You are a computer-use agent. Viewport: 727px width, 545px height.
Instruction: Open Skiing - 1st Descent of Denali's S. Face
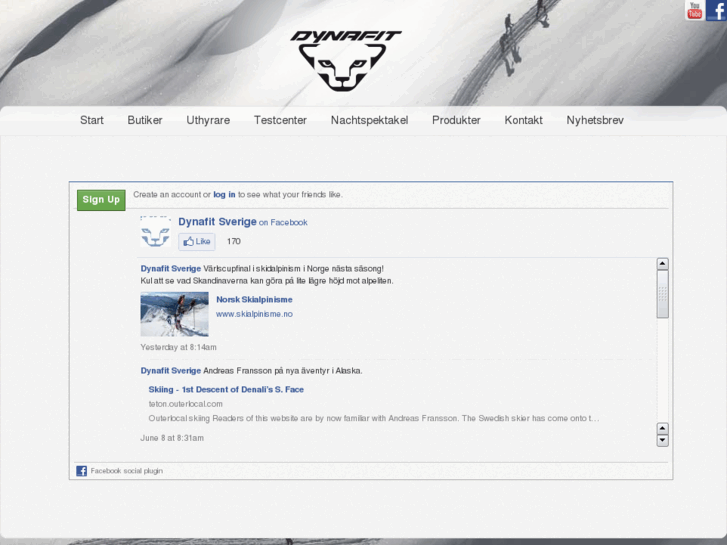pos(226,390)
